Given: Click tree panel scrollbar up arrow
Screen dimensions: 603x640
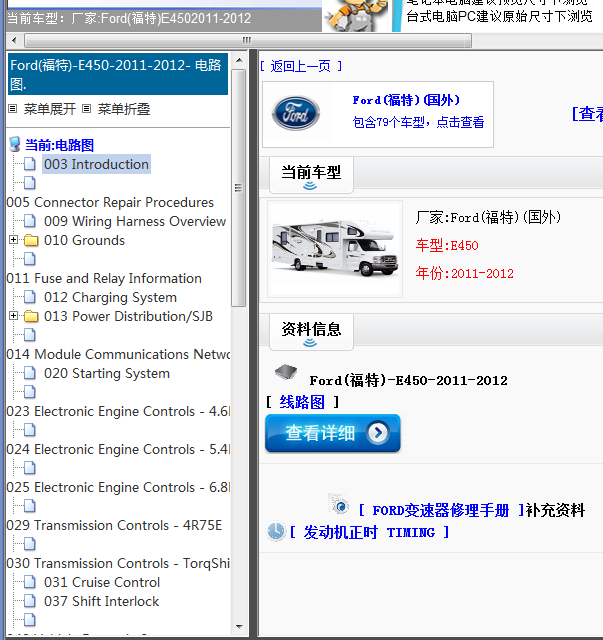Looking at the screenshot, I should [239, 60].
